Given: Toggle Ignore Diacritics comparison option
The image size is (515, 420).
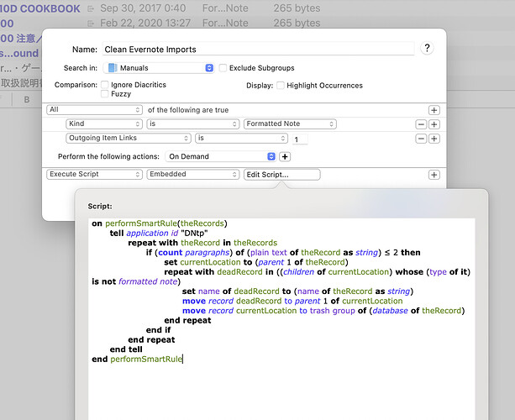Looking at the screenshot, I should tap(105, 85).
